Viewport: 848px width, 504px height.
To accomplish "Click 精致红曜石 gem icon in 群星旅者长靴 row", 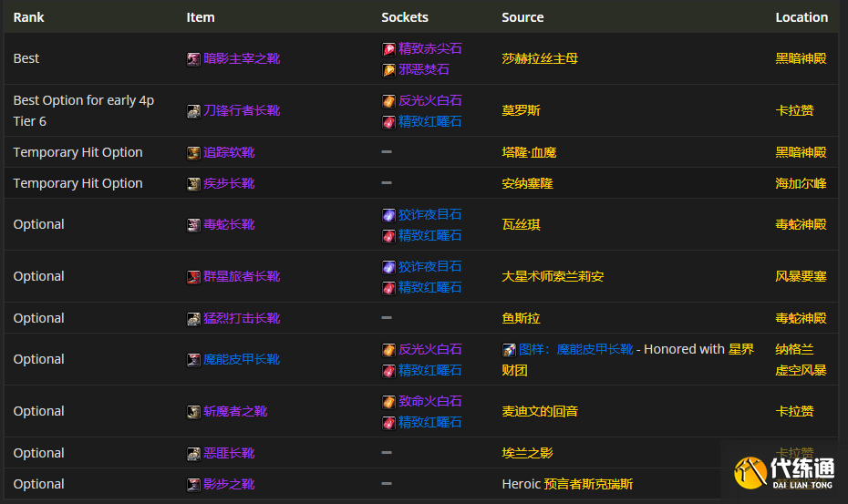I will coord(388,288).
